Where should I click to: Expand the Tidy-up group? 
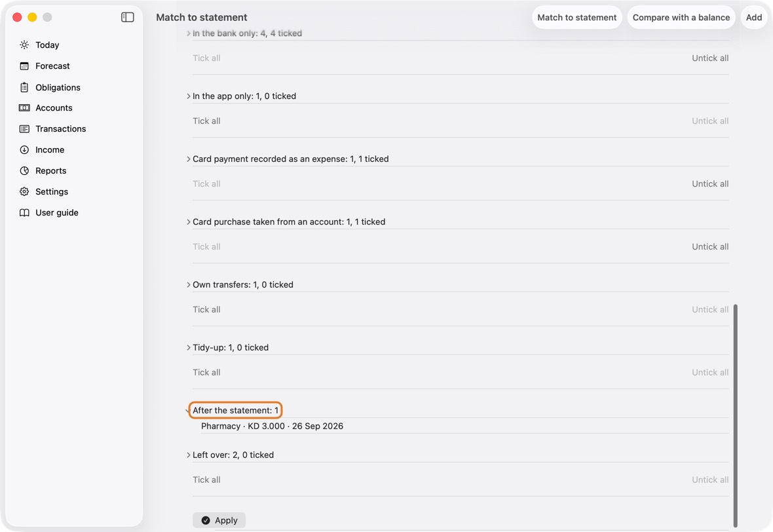[188, 348]
